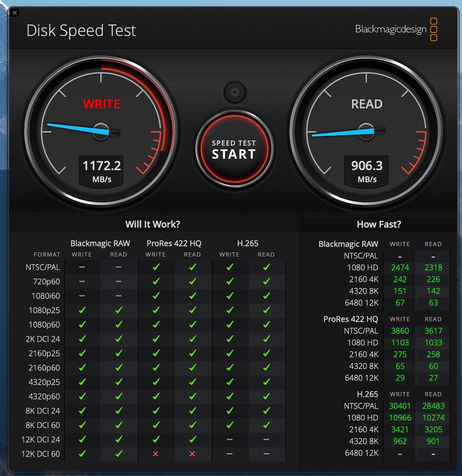Image resolution: width=462 pixels, height=476 pixels.
Task: Click the Blackmagic RAW write dash for NTSC/PAL
Action: 82,267
